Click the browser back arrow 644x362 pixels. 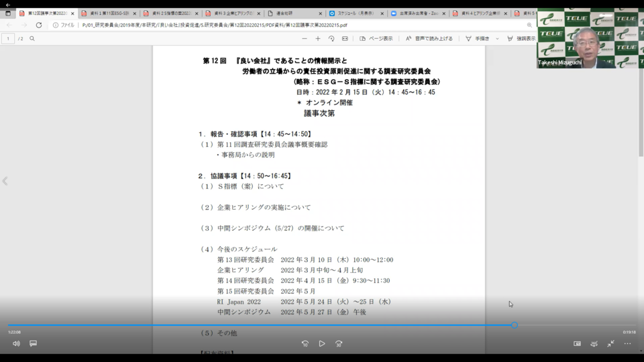click(9, 25)
